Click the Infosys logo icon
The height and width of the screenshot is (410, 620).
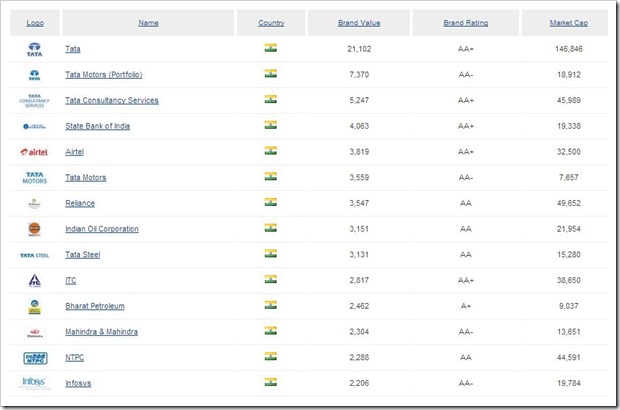click(x=34, y=382)
